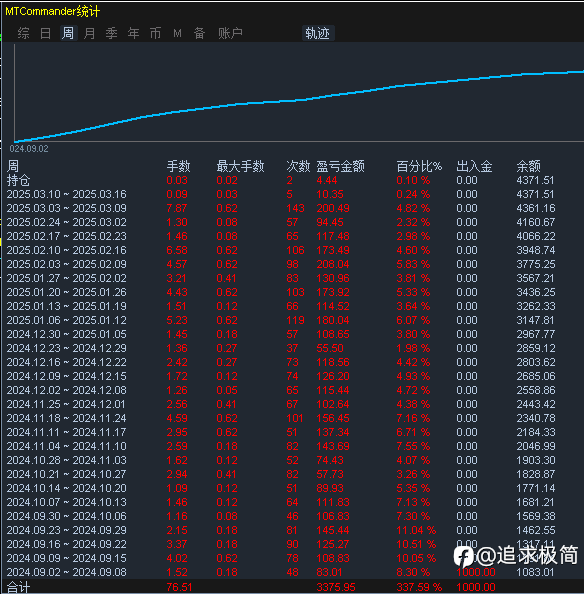Viewport: 584px width, 594px height.
Task: Select week row 2024.11.04 ~ 2024.11.10
Action: click(x=292, y=447)
